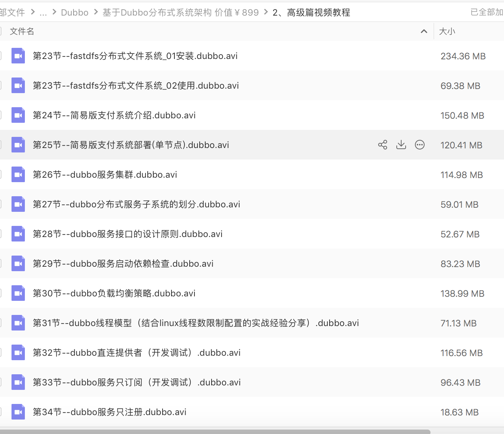Screen dimensions: 504x434
Task: Click video icon for 第27节 子系统的划分
Action: 18,204
